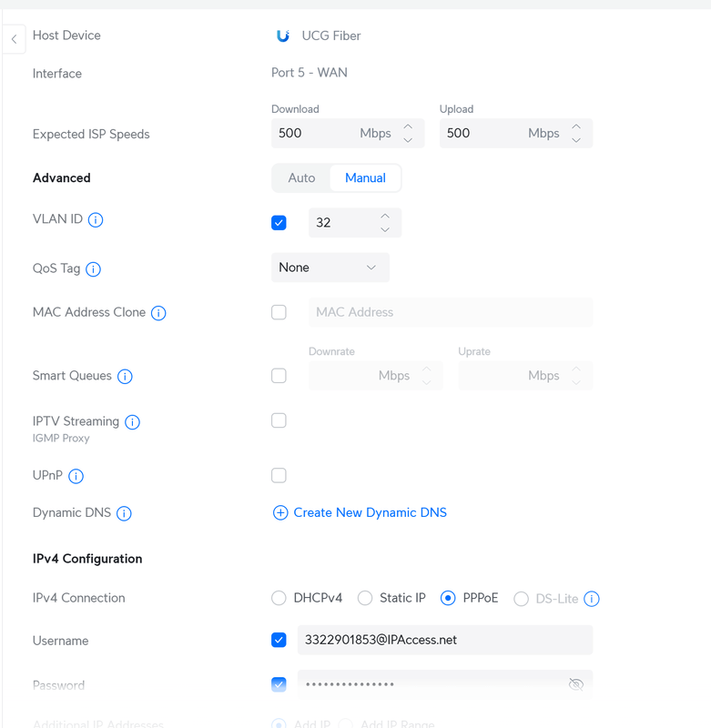
Task: Click the Smart Queues Uprate field
Action: [x=525, y=375]
